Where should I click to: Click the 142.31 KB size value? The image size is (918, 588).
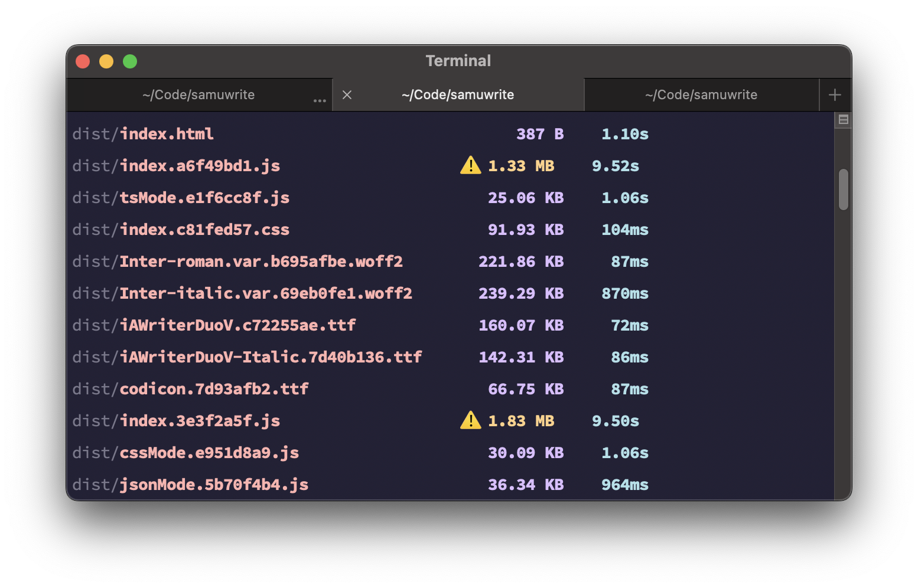[521, 357]
